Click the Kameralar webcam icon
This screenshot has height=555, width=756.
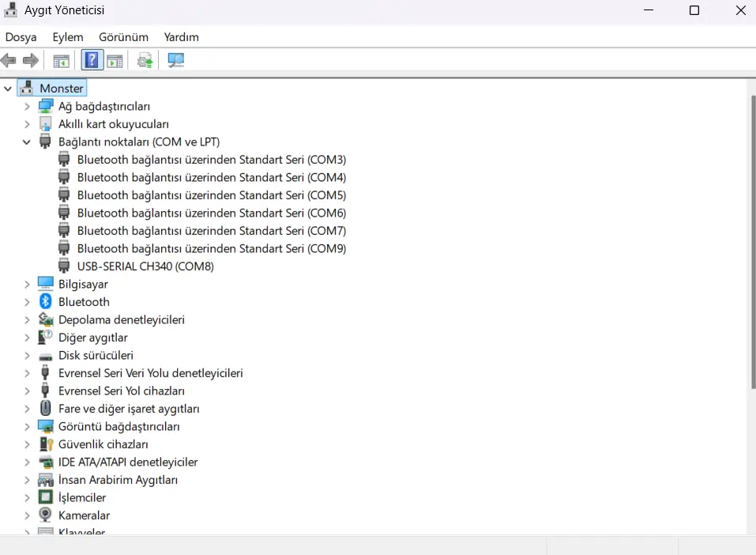pos(45,515)
